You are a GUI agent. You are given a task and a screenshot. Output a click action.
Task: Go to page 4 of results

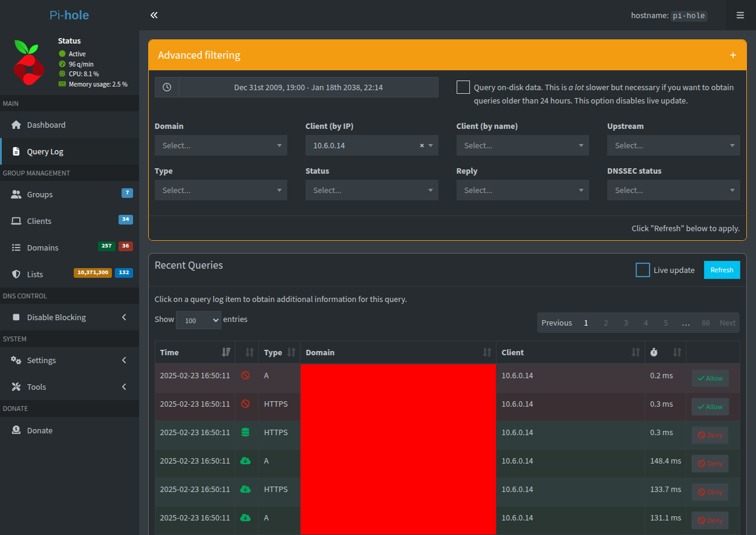pos(646,323)
